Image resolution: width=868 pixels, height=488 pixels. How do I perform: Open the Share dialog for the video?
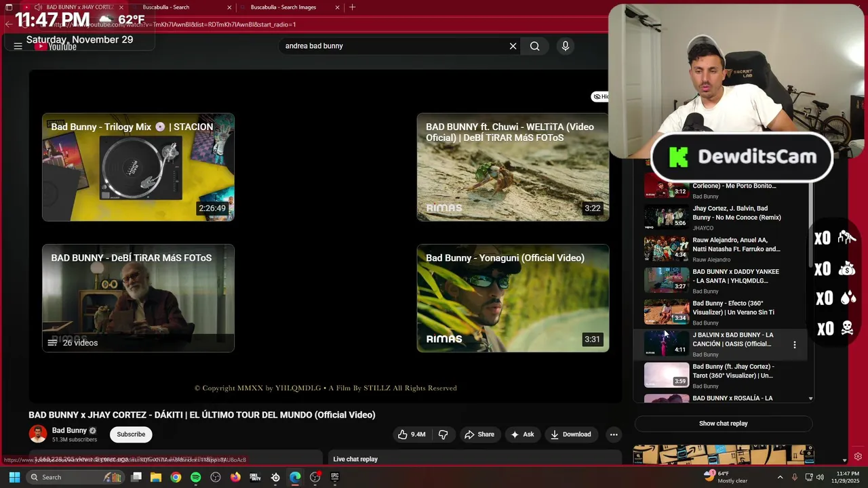tap(479, 434)
